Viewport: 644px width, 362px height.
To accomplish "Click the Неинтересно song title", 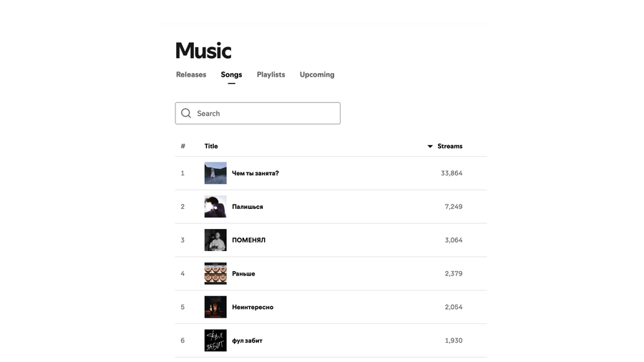I will pyautogui.click(x=253, y=307).
